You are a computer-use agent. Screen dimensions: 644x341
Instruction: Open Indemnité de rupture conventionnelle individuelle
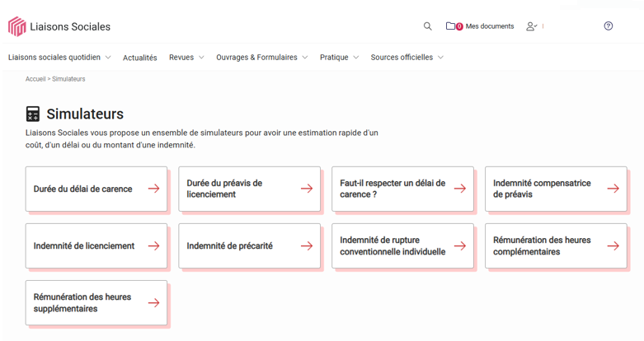click(402, 245)
